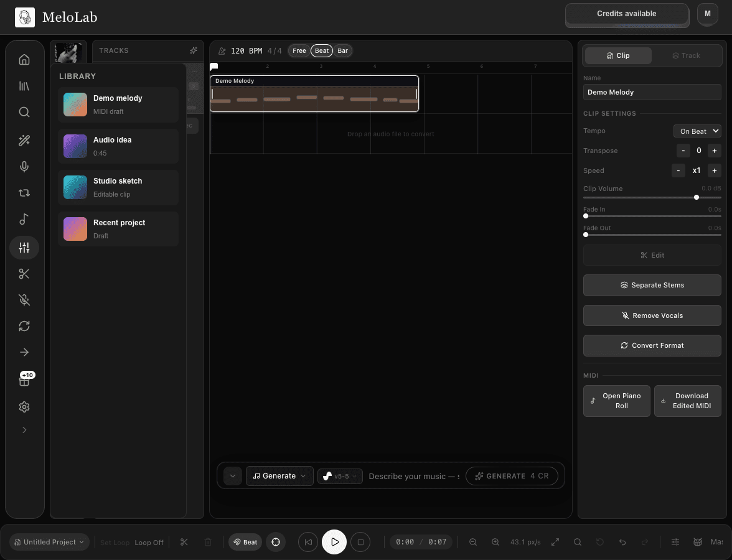Open the Home icon in sidebar
The height and width of the screenshot is (560, 732).
point(24,60)
